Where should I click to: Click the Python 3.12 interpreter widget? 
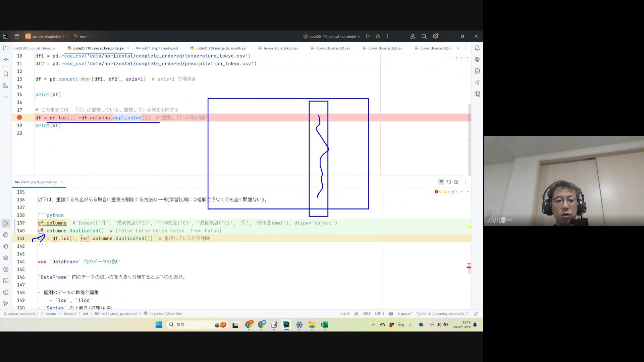[x=442, y=314]
